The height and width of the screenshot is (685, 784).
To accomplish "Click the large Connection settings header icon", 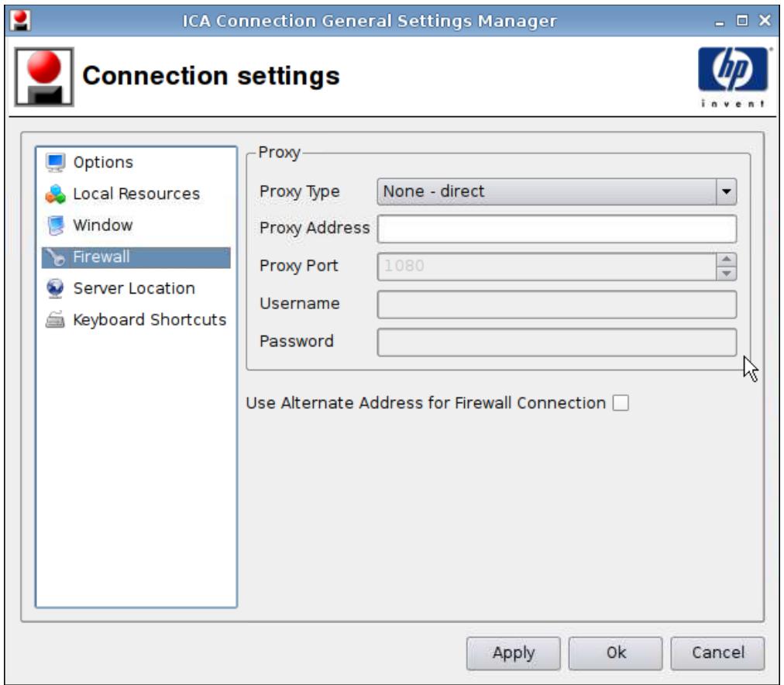I will [x=44, y=77].
